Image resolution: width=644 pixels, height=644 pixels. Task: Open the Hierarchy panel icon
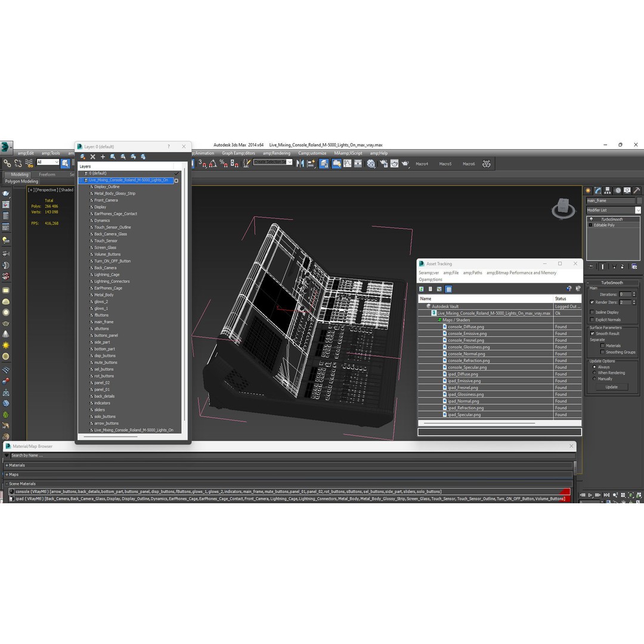(x=608, y=191)
